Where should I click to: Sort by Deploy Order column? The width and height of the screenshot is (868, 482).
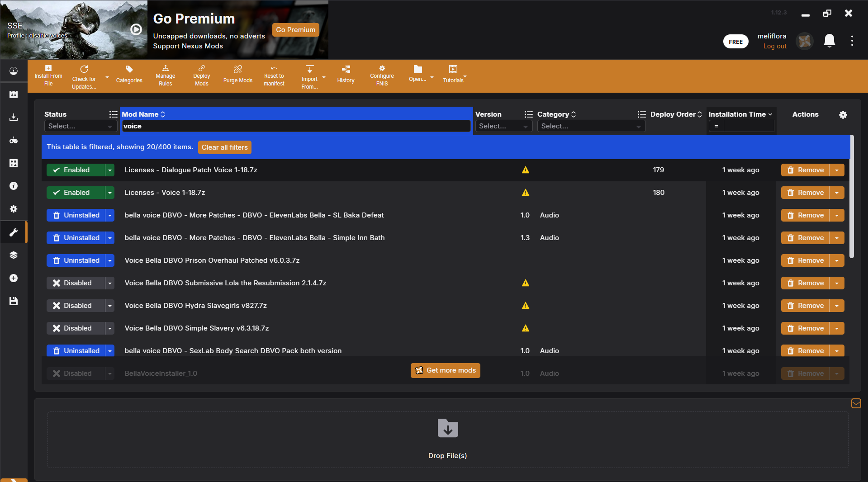coord(676,114)
